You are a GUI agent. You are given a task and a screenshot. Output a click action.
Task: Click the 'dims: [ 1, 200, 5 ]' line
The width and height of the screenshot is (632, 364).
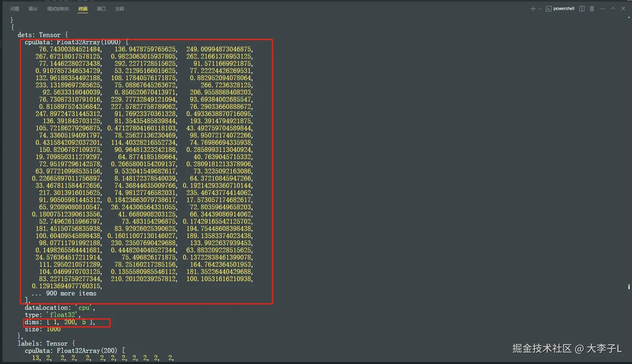tap(60, 322)
